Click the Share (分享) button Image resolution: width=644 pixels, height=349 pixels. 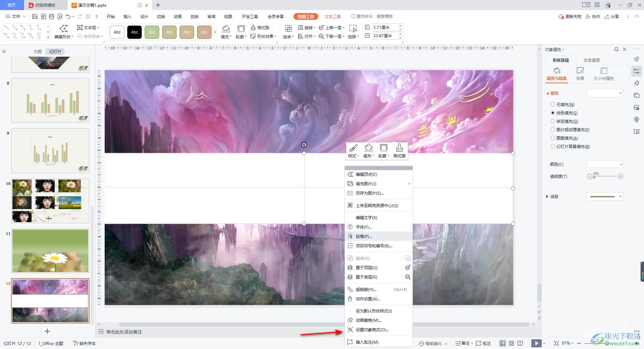click(611, 16)
